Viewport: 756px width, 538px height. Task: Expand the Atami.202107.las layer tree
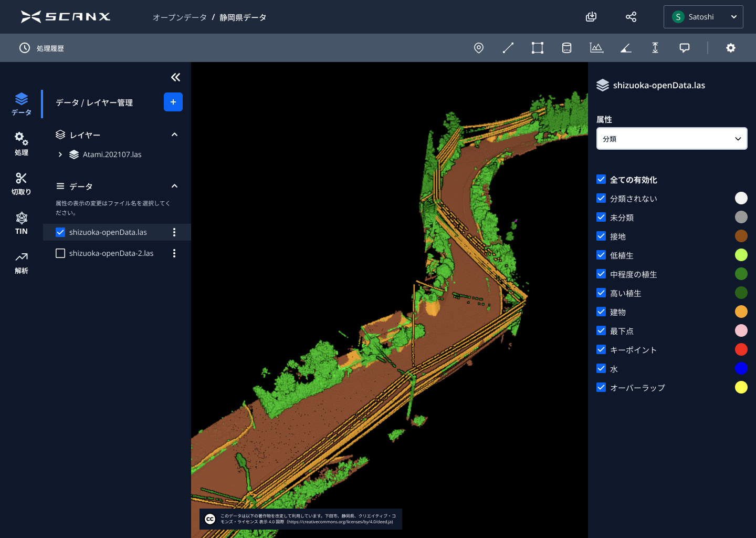click(x=60, y=154)
